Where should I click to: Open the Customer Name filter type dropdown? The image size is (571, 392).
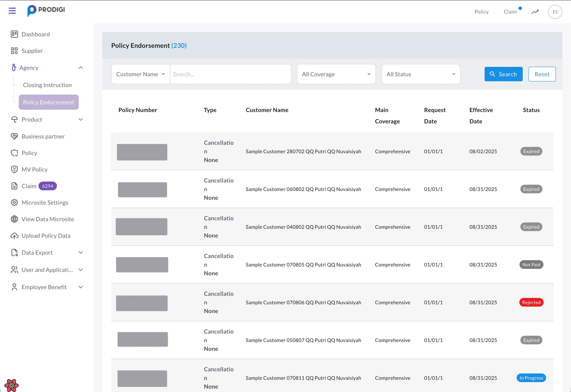[140, 74]
